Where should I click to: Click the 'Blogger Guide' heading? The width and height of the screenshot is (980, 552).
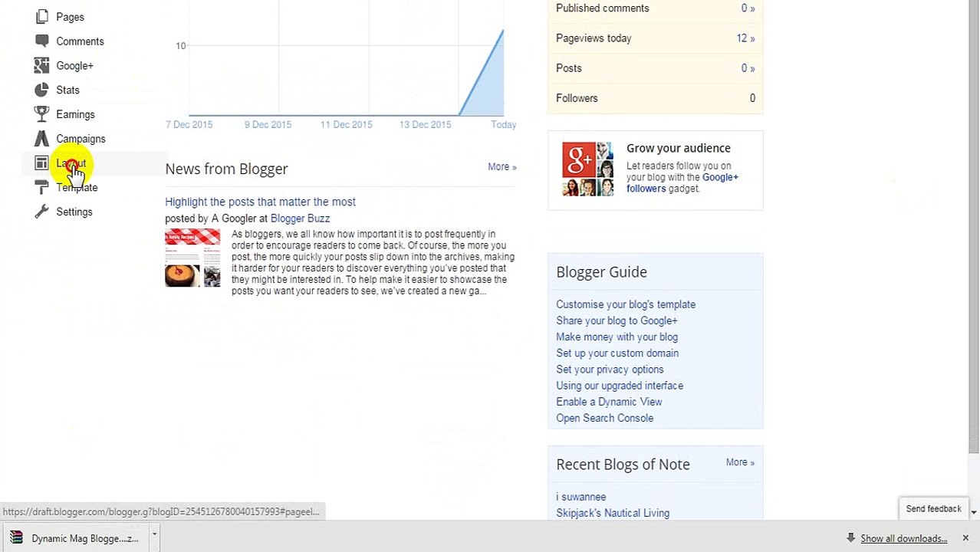(601, 272)
